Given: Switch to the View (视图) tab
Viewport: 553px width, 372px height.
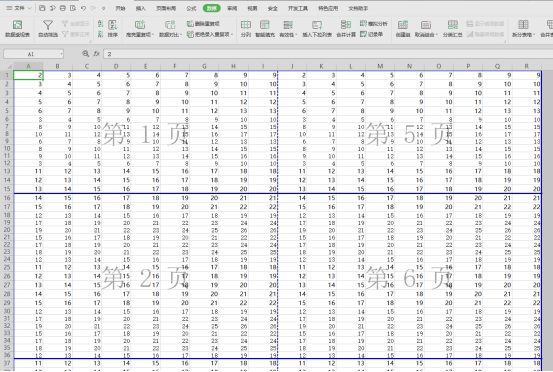Looking at the screenshot, I should click(252, 8).
